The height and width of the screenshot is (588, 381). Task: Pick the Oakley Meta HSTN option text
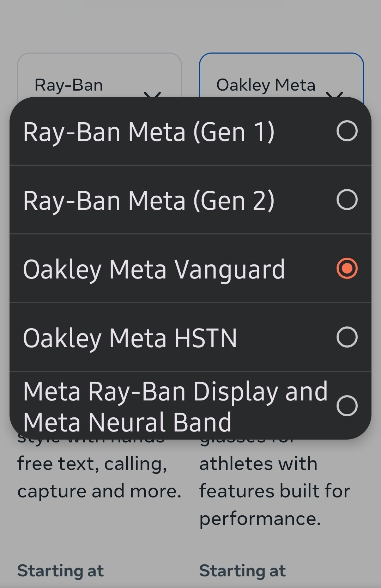tap(130, 338)
